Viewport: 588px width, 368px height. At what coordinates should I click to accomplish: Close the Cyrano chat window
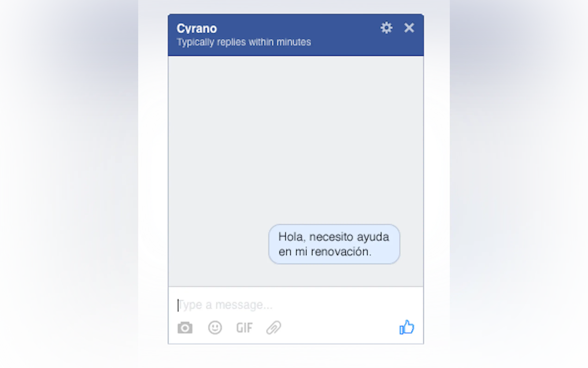pos(409,28)
